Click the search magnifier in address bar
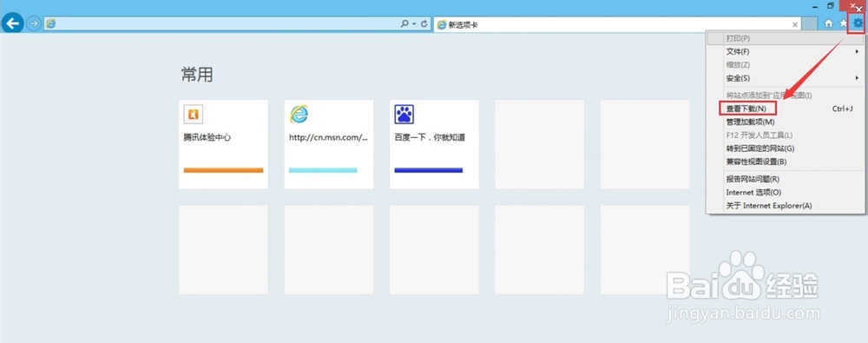The image size is (868, 343). [404, 23]
